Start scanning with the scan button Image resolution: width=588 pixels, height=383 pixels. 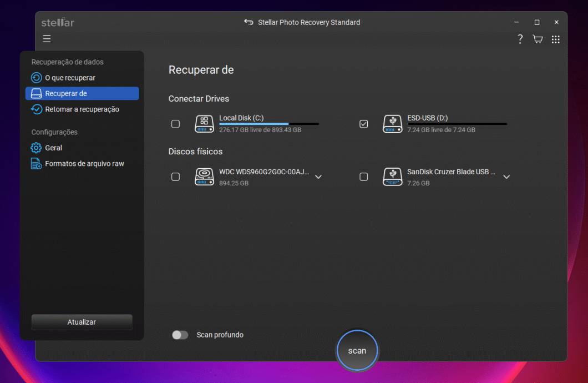point(357,350)
